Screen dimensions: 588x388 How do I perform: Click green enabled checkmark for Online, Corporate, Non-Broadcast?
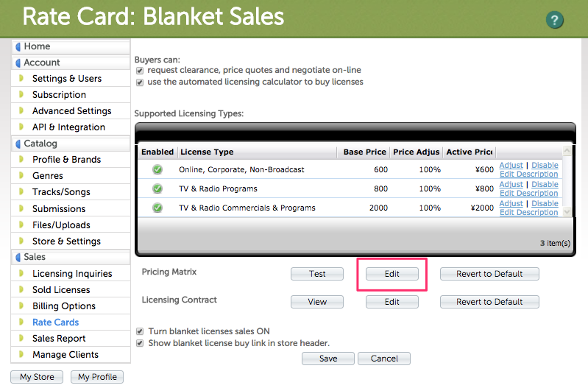tap(157, 169)
